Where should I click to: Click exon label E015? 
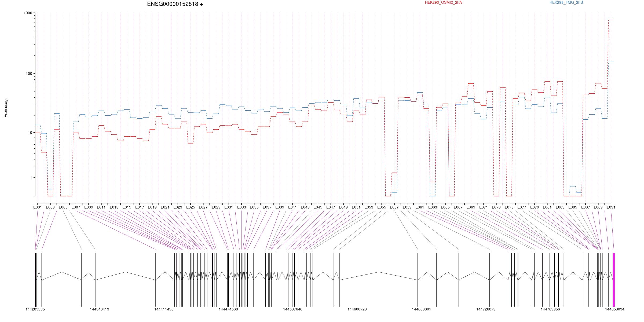127,207
